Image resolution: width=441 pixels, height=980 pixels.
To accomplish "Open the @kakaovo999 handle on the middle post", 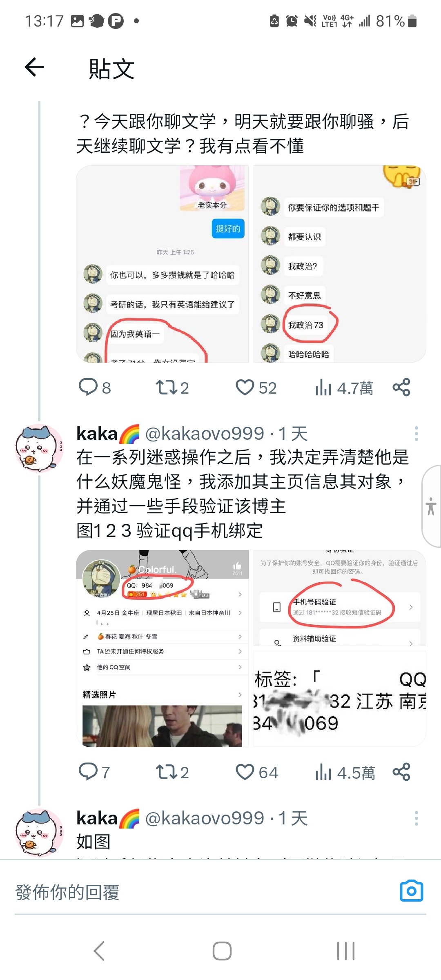I will pyautogui.click(x=205, y=434).
